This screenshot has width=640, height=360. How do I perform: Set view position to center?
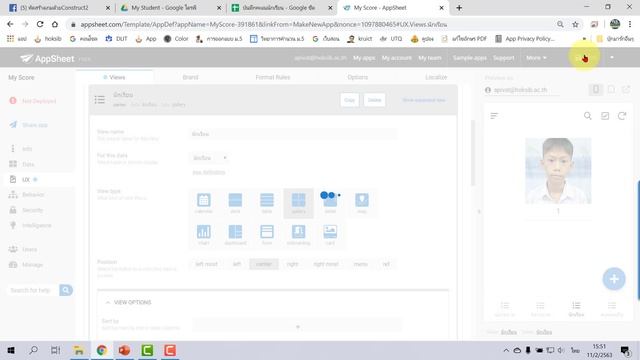pos(264,264)
